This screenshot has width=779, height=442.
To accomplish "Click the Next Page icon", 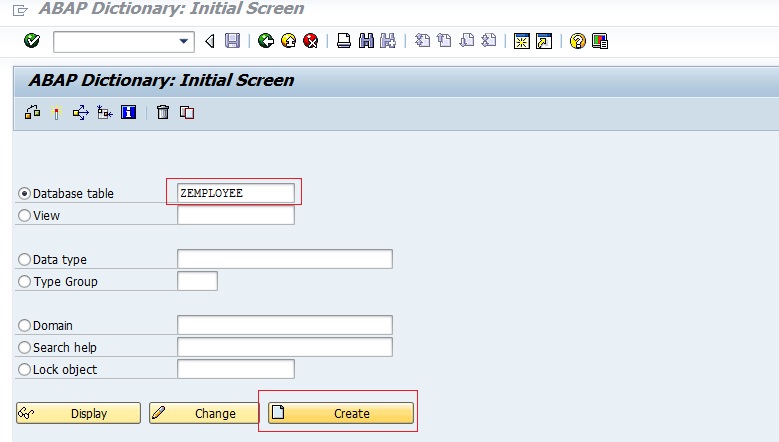I will (x=467, y=41).
